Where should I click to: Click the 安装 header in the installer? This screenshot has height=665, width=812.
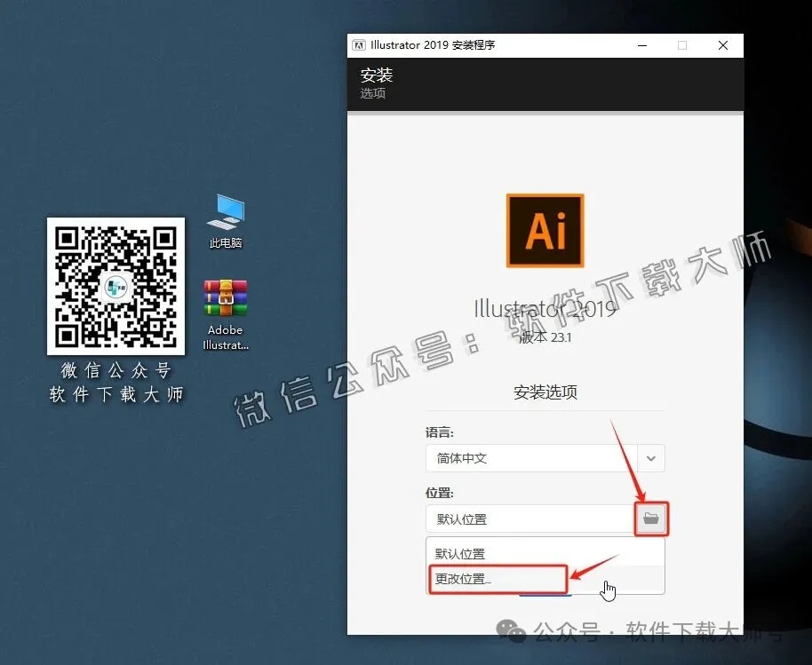[377, 75]
